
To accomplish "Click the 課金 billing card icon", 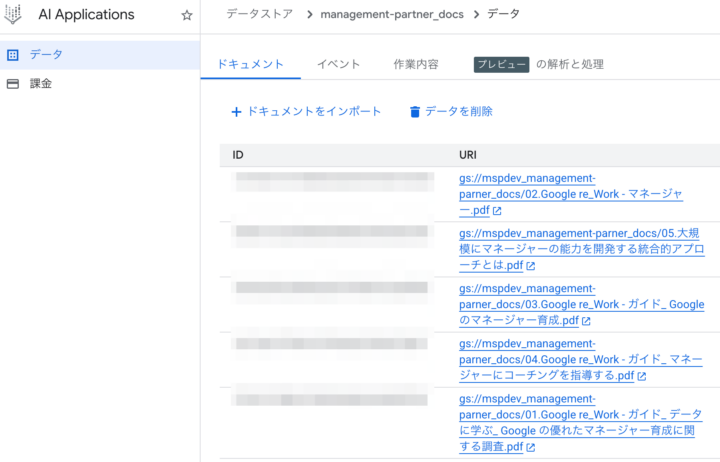I will point(13,84).
